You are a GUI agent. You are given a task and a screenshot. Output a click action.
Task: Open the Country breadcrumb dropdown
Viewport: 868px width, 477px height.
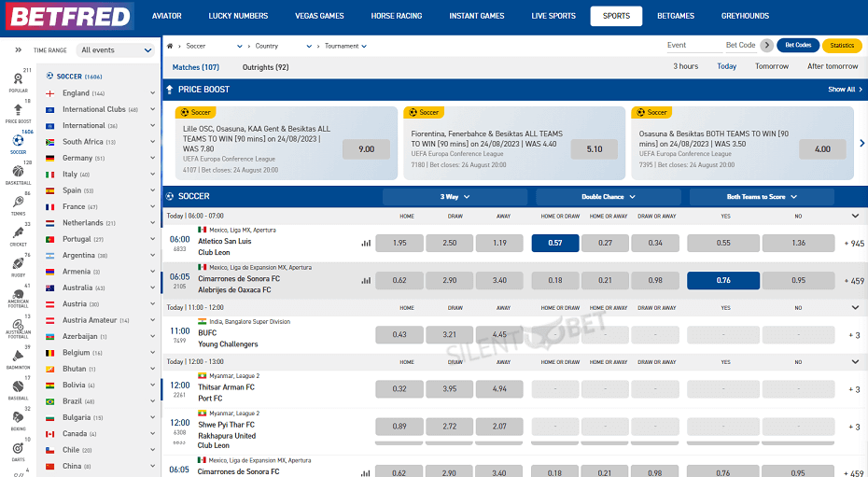point(284,46)
